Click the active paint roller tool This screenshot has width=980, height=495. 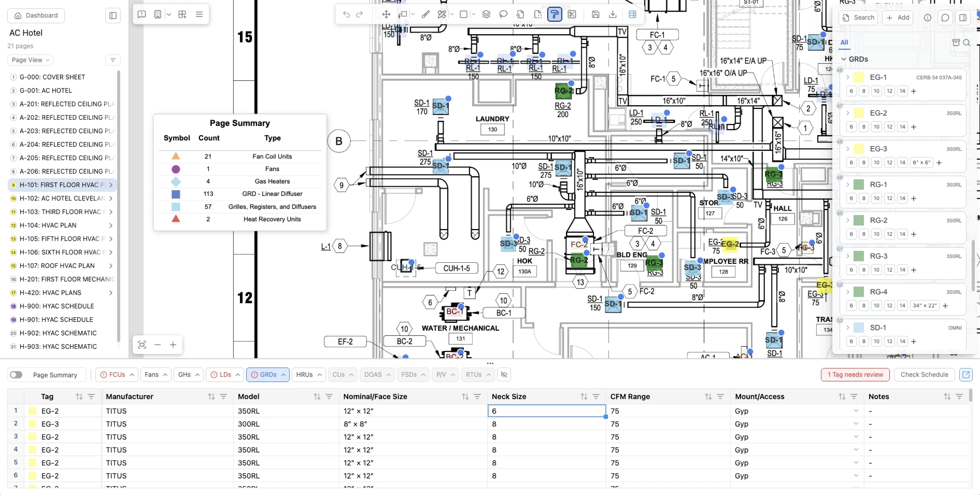(554, 15)
